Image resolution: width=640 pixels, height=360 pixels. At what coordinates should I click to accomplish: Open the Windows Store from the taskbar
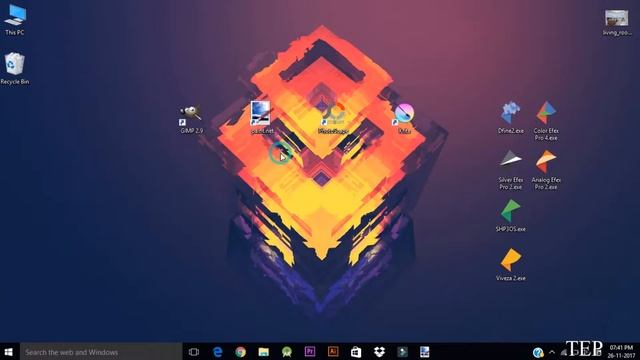pos(356,352)
